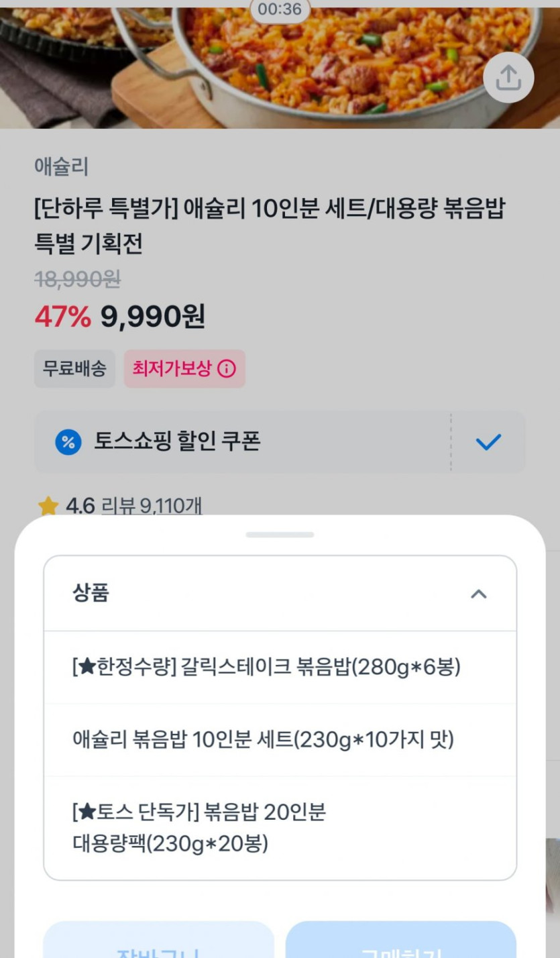The height and width of the screenshot is (958, 560).
Task: Click the 상품 dropdown header
Action: 268,594
